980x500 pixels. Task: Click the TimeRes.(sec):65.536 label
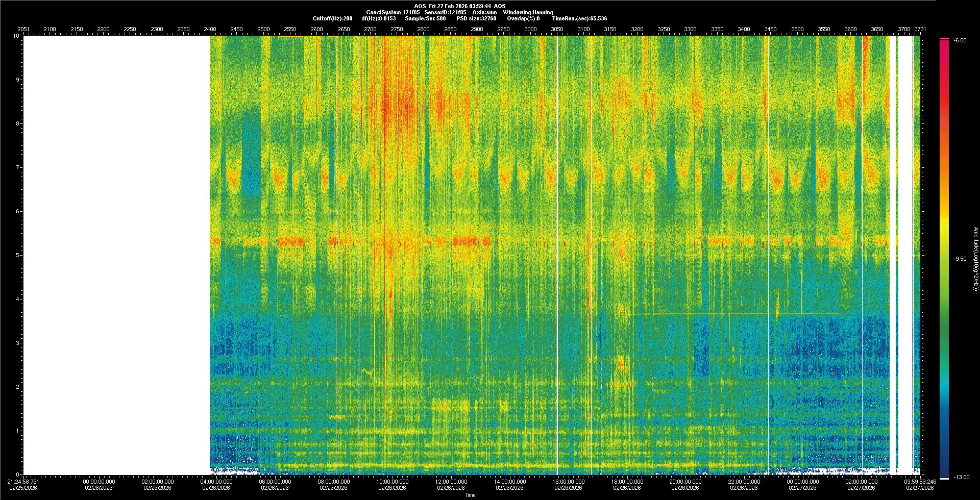pyautogui.click(x=579, y=18)
